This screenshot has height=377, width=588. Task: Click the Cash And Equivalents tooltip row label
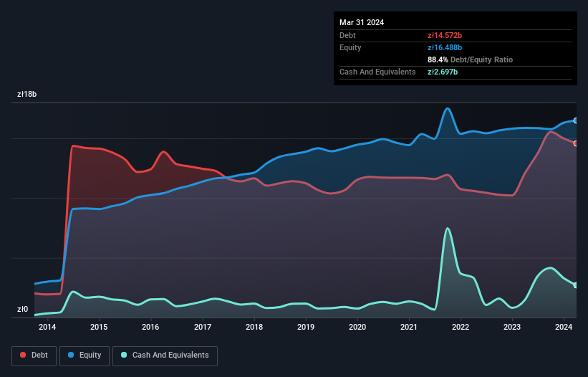(377, 72)
